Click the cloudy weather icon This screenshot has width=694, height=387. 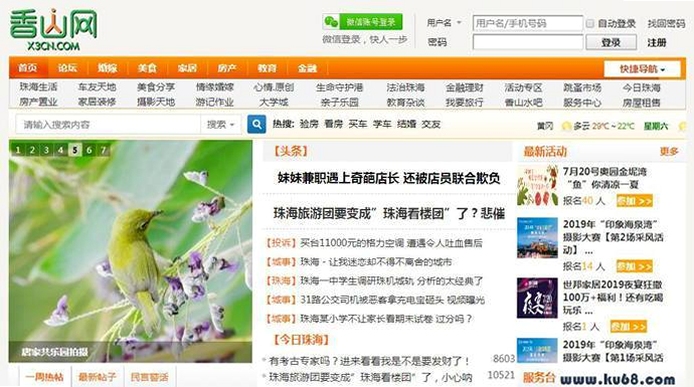(566, 126)
